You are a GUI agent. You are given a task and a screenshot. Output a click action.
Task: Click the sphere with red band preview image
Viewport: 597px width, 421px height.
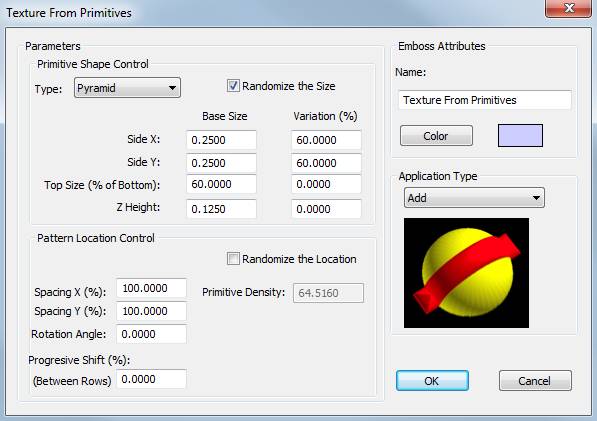(x=466, y=273)
